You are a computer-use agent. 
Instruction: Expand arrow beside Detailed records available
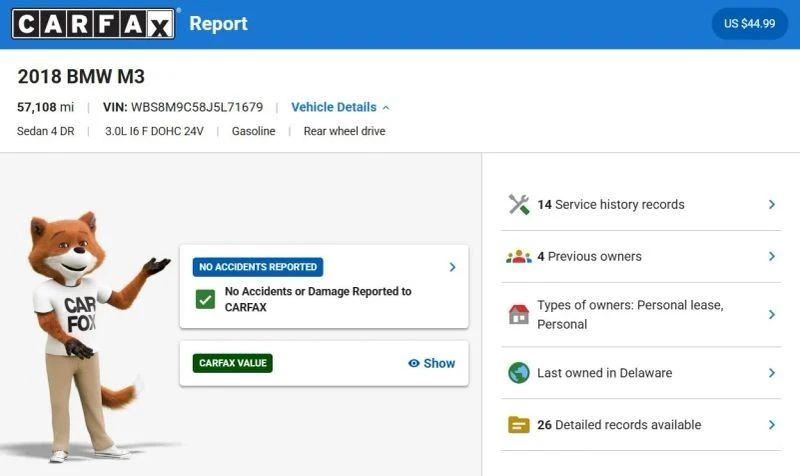pyautogui.click(x=772, y=424)
